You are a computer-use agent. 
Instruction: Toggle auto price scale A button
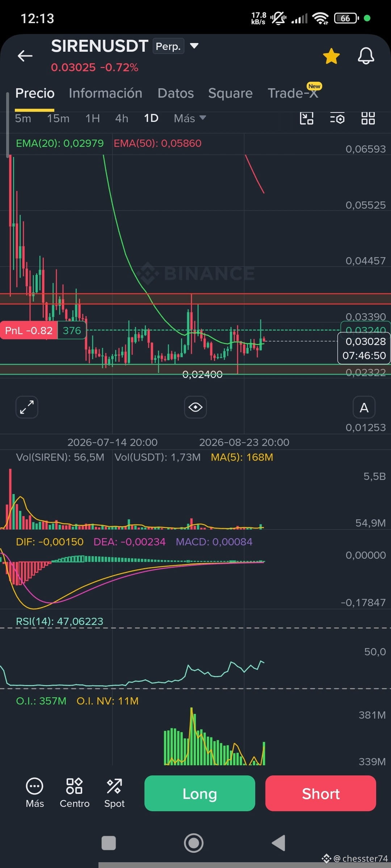coord(364,407)
